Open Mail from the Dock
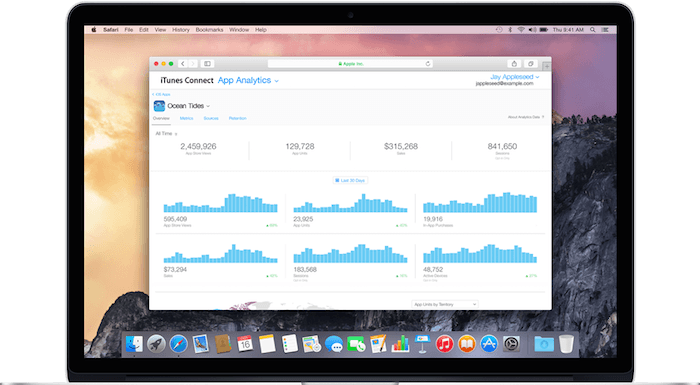 pos(200,344)
